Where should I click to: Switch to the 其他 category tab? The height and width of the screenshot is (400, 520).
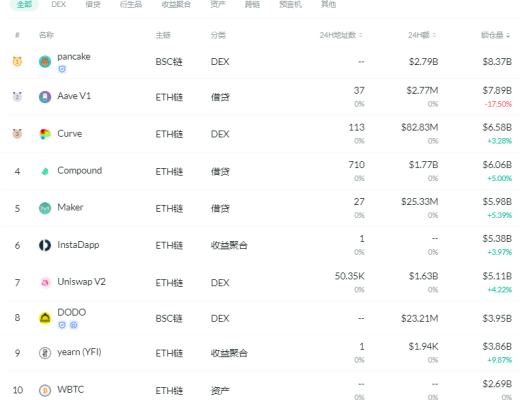pyautogui.click(x=328, y=4)
